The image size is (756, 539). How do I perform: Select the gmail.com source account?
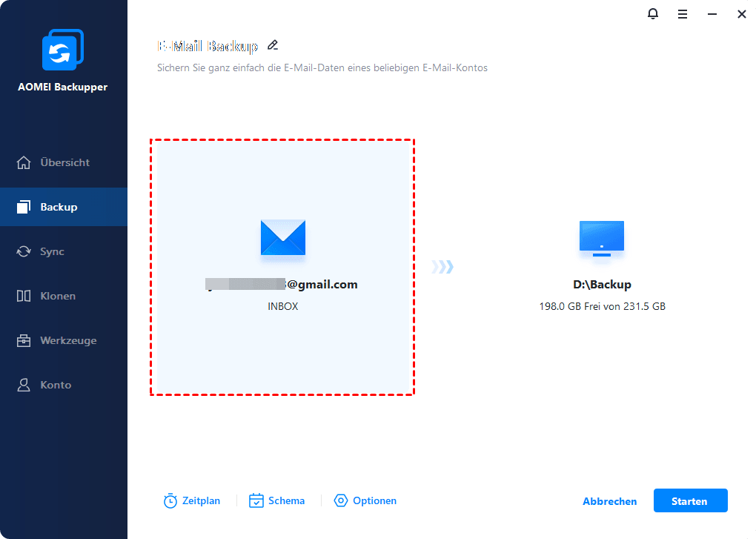click(282, 285)
